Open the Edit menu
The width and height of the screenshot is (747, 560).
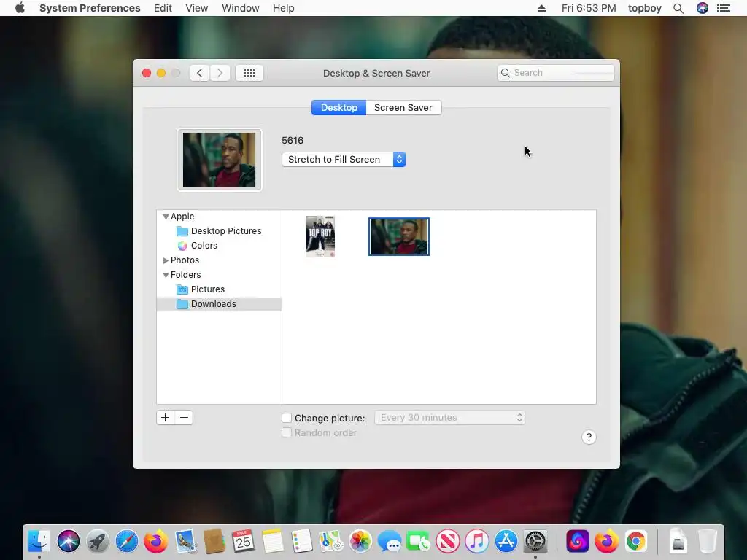[x=163, y=8]
